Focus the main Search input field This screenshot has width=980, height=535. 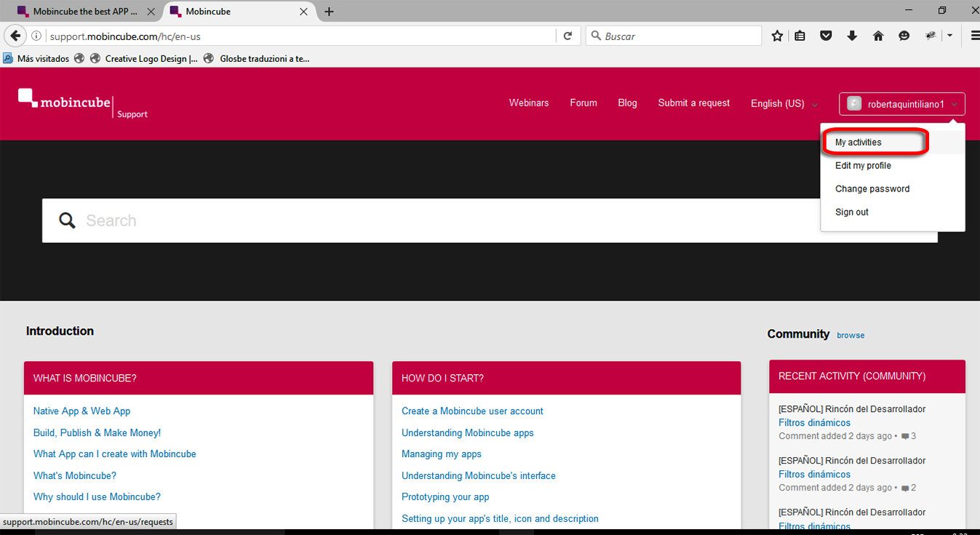(x=490, y=221)
